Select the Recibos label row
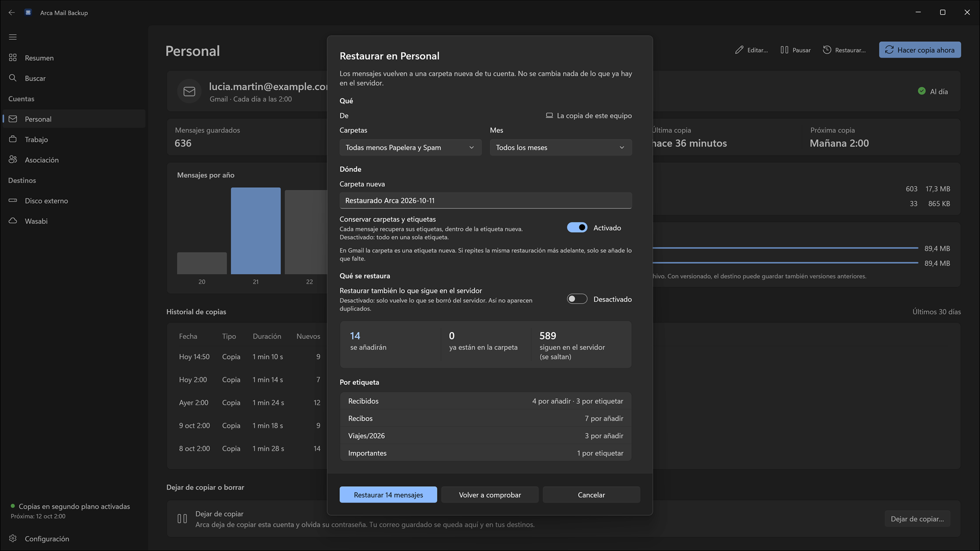The height and width of the screenshot is (551, 980). 485,418
